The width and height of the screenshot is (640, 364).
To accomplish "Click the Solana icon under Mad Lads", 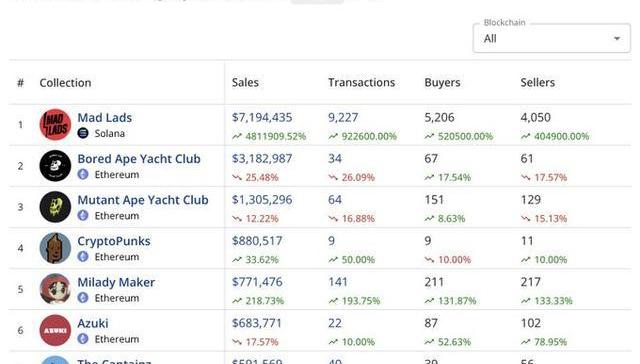I will coord(83,133).
